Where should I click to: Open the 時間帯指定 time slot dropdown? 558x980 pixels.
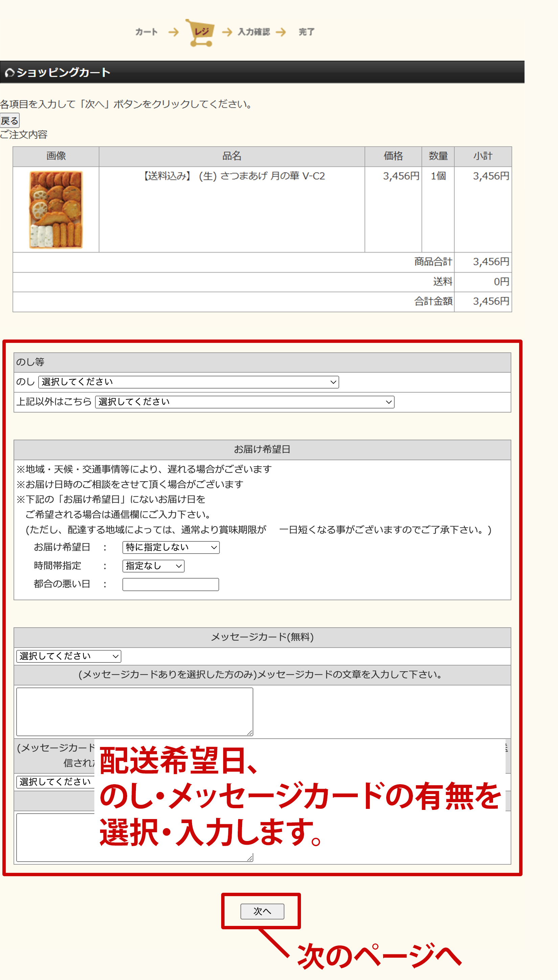coord(153,566)
